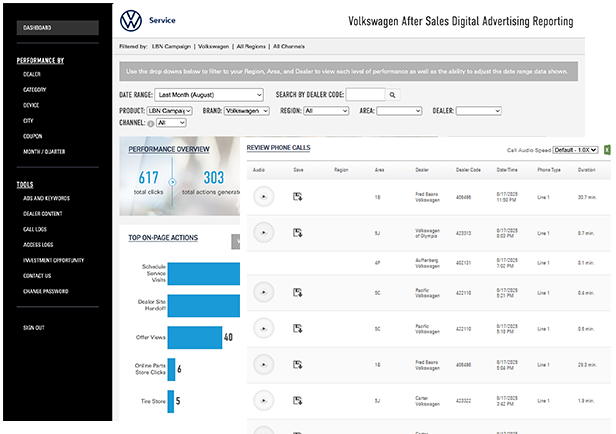Image resolution: width=616 pixels, height=434 pixels.
Task: Click the Offer Views bar
Action: 195,337
